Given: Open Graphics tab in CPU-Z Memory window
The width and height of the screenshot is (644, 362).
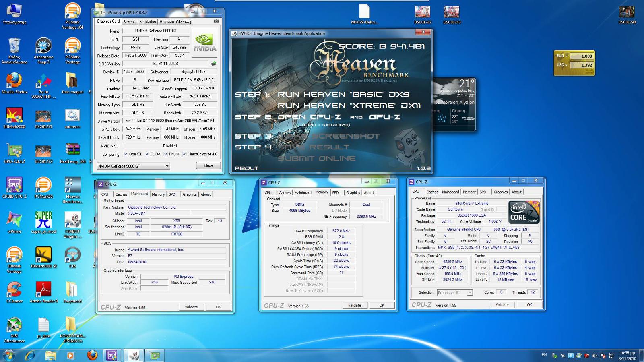Looking at the screenshot, I should [x=353, y=193].
